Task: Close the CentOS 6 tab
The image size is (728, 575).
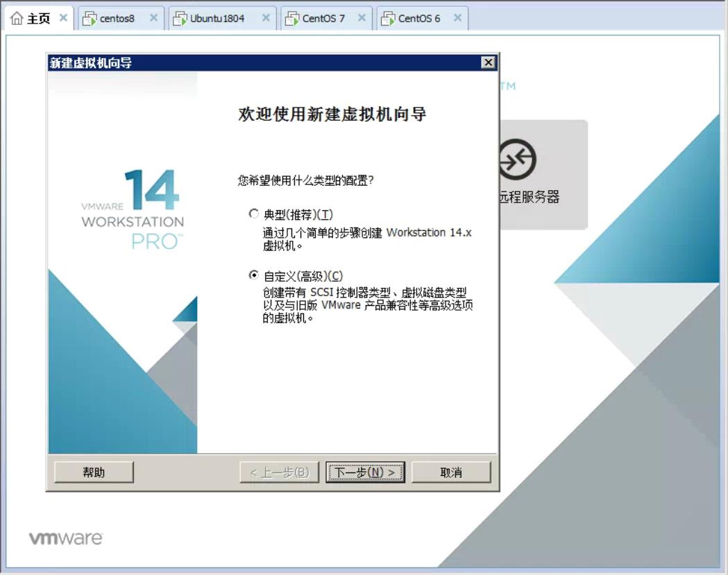Action: (x=458, y=17)
